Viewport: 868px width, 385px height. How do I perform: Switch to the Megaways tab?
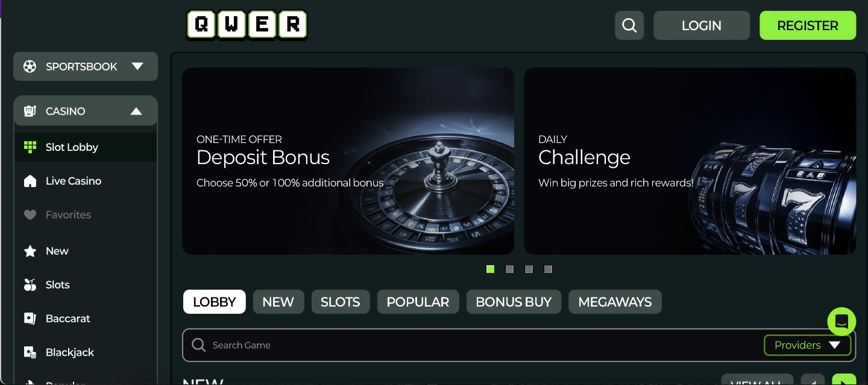coord(615,302)
